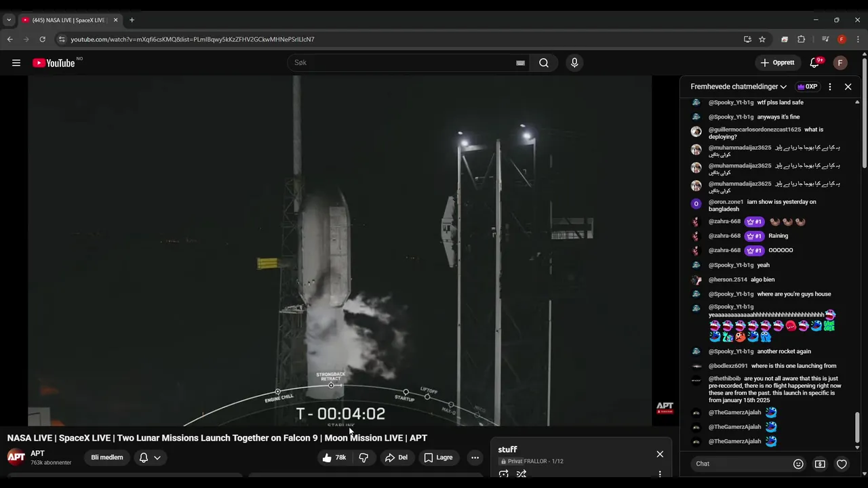Open tab search dropdown arrow

pos(9,20)
